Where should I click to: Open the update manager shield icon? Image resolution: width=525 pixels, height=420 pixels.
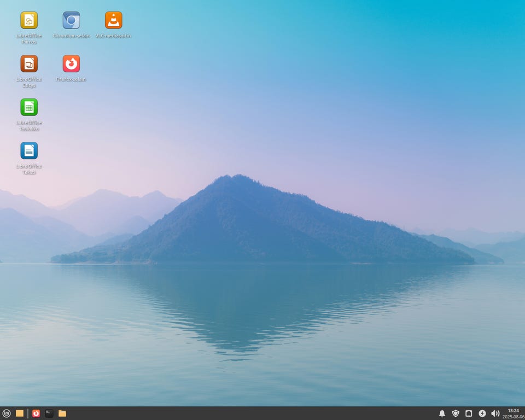coord(456,413)
